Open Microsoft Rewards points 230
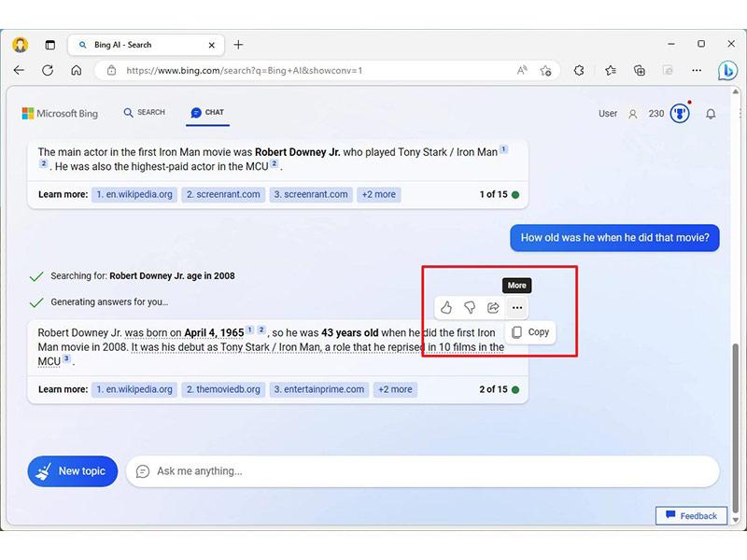The height and width of the screenshot is (560, 747). [x=656, y=113]
